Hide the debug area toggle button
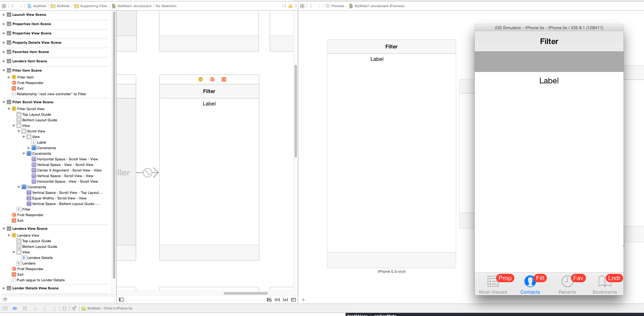The width and height of the screenshot is (644, 316). (5, 308)
